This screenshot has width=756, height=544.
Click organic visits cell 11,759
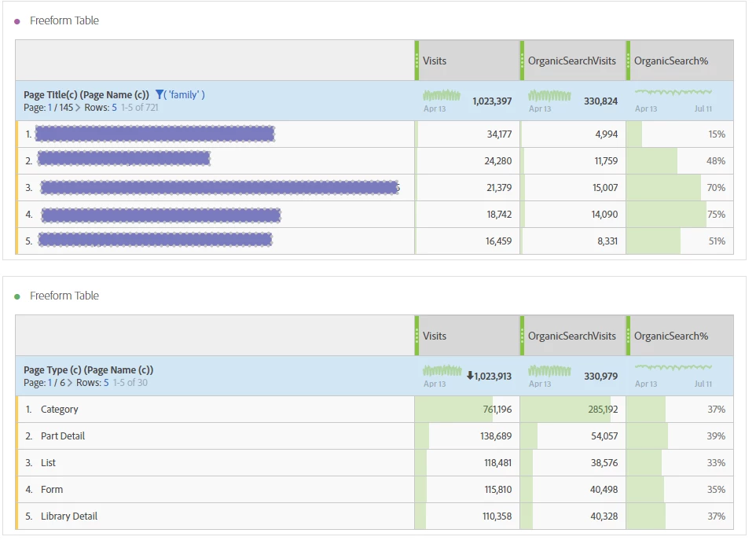pos(573,160)
